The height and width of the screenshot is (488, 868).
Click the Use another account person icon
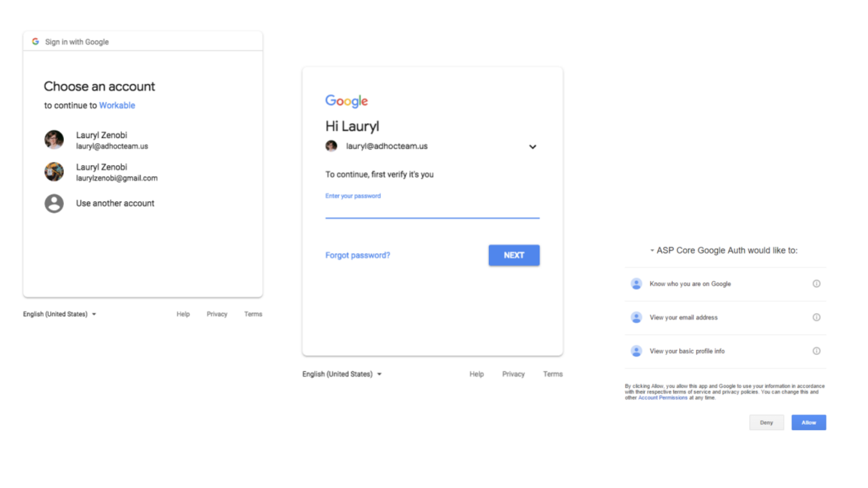(x=54, y=204)
